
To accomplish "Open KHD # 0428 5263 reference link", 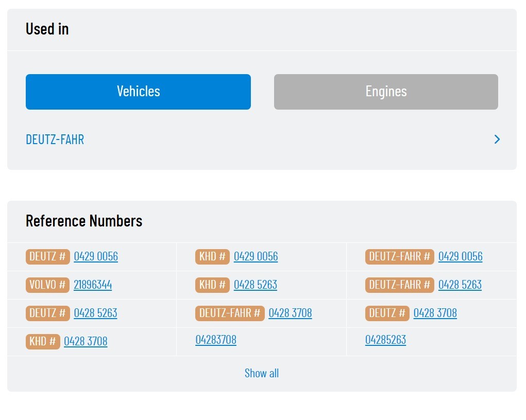I will [x=256, y=285].
